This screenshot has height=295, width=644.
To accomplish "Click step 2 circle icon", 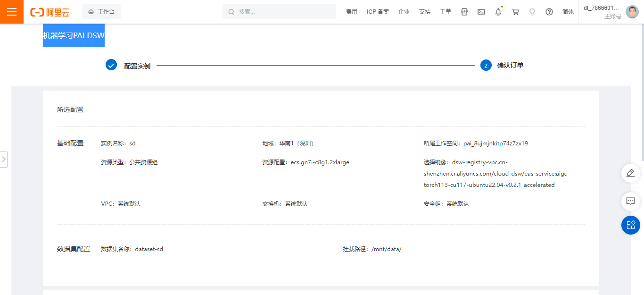I will (486, 65).
